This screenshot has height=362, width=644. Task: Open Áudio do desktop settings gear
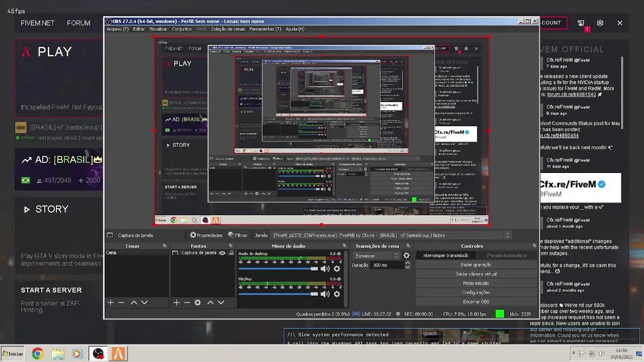tap(337, 268)
